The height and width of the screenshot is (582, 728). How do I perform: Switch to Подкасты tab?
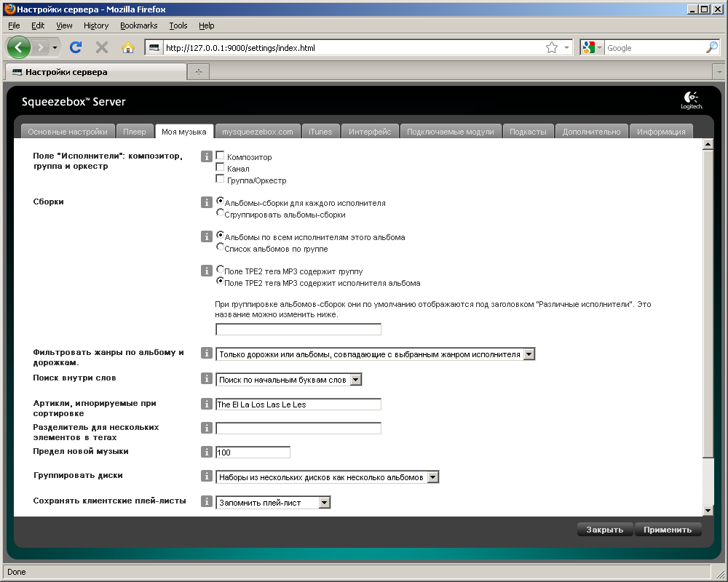click(x=529, y=132)
